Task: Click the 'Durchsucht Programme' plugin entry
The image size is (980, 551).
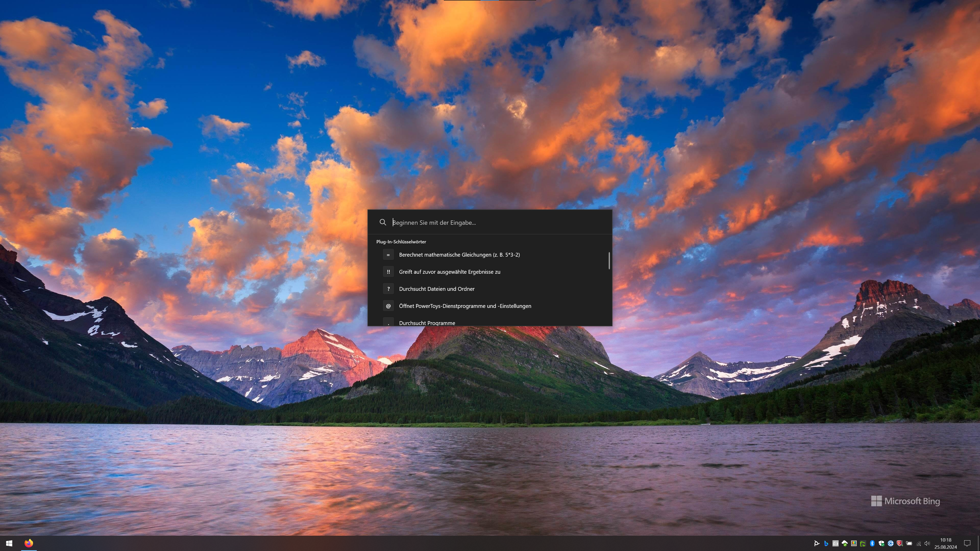Action: 426,322
